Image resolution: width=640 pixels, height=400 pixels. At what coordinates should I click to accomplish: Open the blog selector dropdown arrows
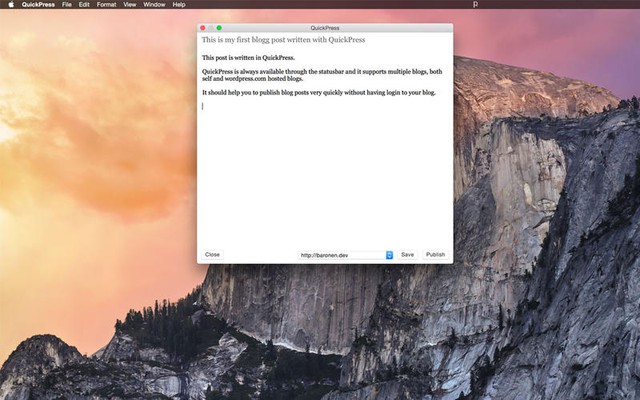click(390, 255)
